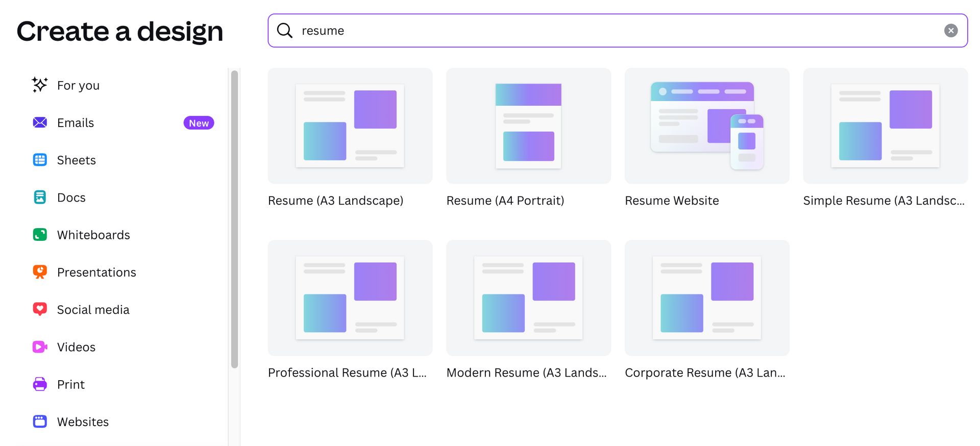Click the For you sparkle icon

(x=40, y=85)
